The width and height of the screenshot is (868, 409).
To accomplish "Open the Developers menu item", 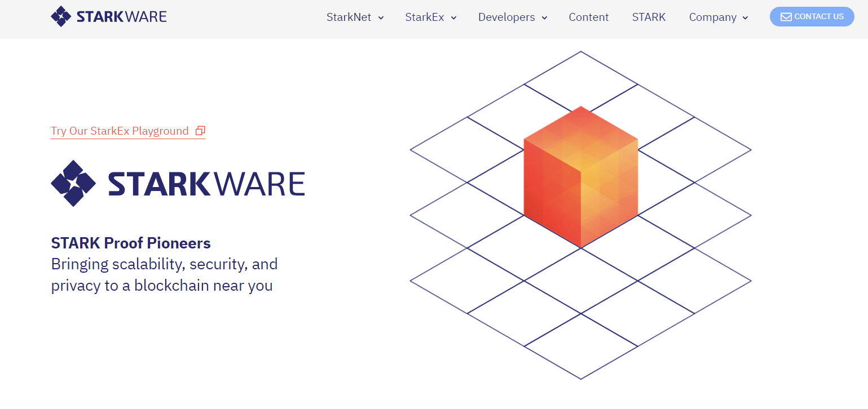I will 506,17.
